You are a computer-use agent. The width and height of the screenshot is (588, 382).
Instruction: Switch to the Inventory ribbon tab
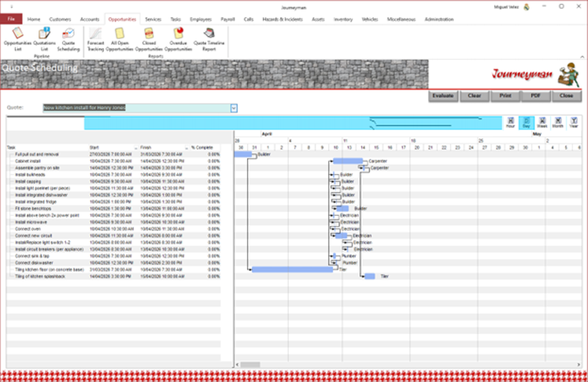(x=343, y=19)
